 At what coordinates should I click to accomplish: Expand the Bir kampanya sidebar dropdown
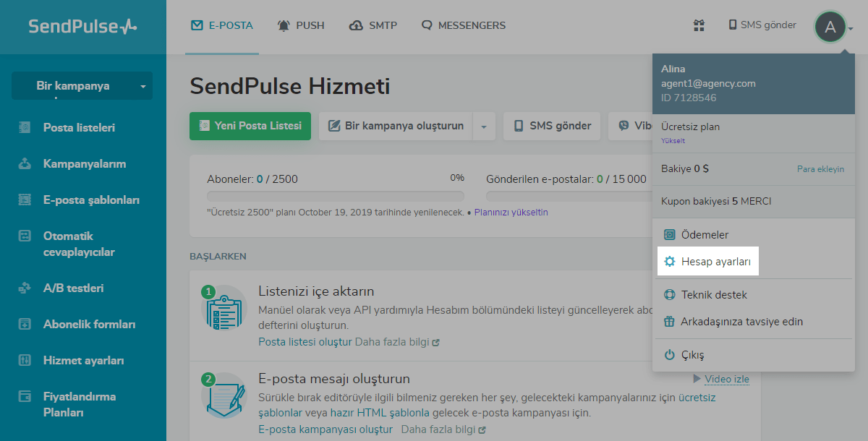(82, 86)
